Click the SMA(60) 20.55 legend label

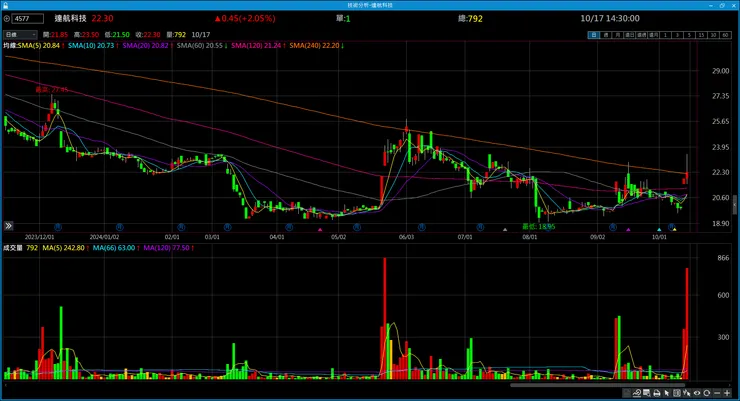[199, 45]
